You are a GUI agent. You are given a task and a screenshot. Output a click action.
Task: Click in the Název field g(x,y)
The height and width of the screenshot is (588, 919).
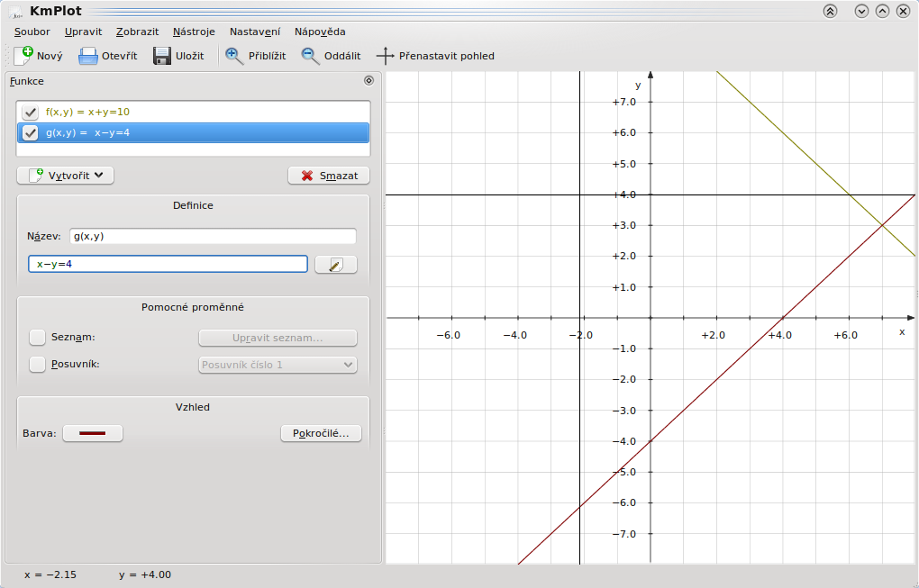[x=213, y=236]
